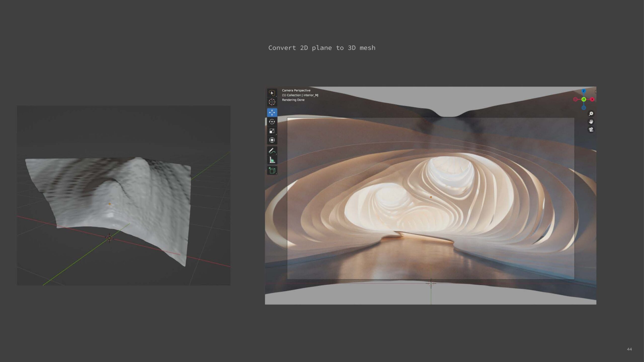Click the negative Z axis gizmo ball
Viewport: 644px width, 362px height.
(584, 108)
